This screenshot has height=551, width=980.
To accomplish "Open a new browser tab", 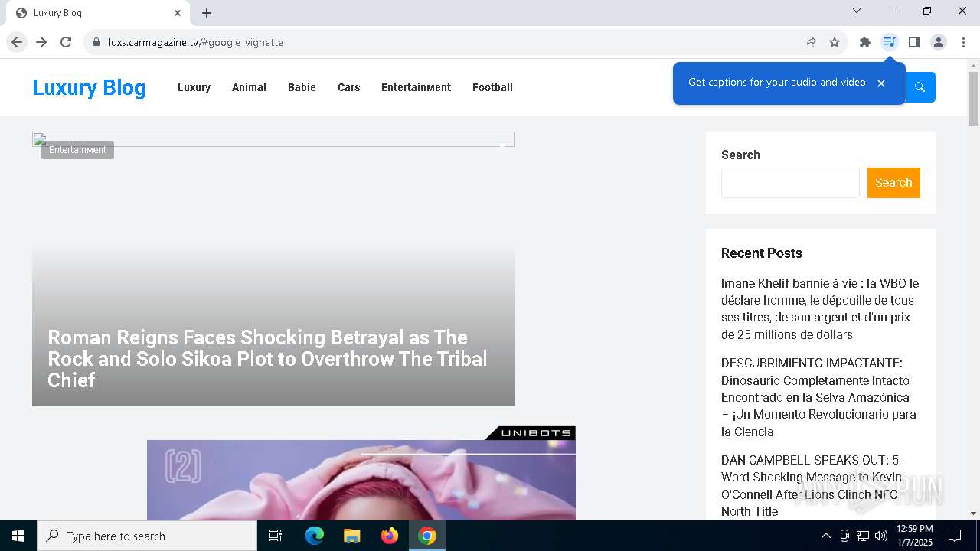I will (x=207, y=13).
